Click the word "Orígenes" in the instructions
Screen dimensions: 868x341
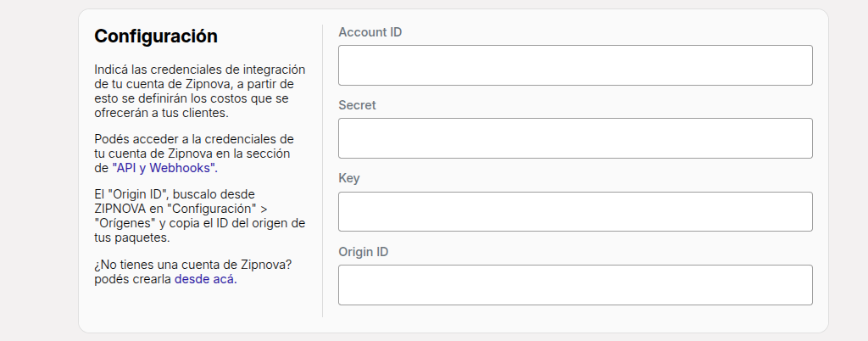[x=117, y=223]
